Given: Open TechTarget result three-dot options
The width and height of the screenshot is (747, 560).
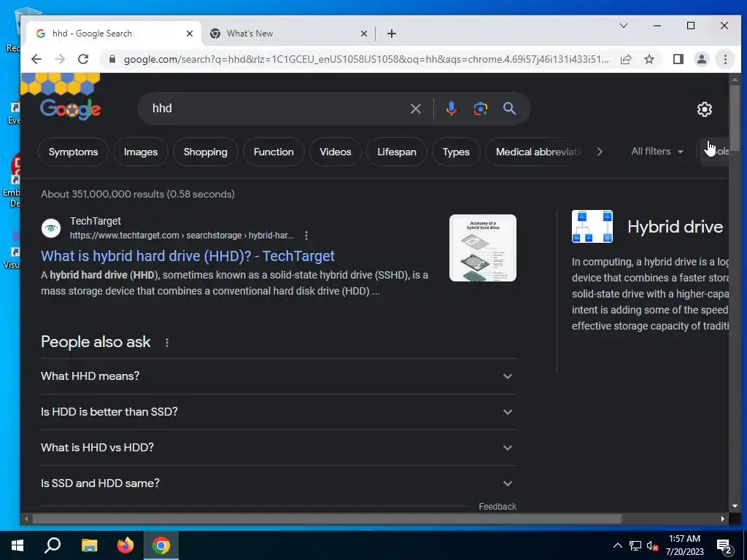Looking at the screenshot, I should 306,236.
